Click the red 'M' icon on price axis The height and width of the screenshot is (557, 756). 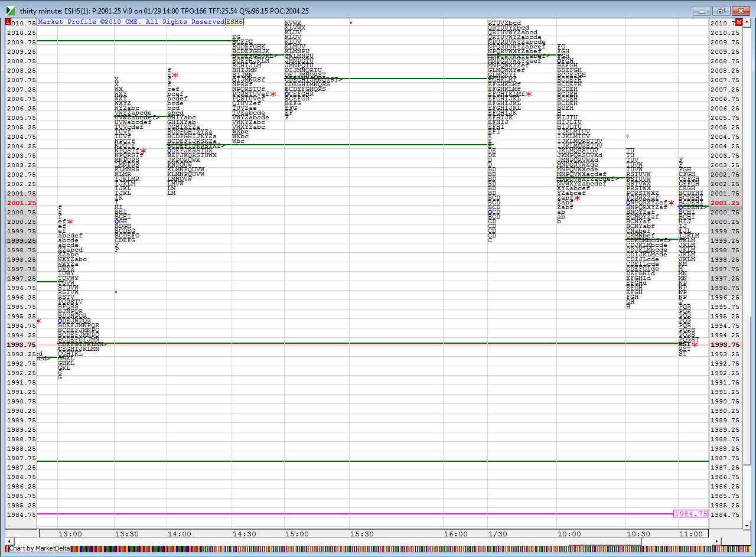[x=739, y=22]
